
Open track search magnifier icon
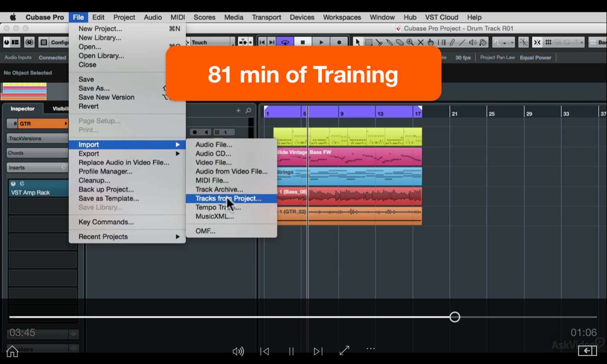click(248, 111)
